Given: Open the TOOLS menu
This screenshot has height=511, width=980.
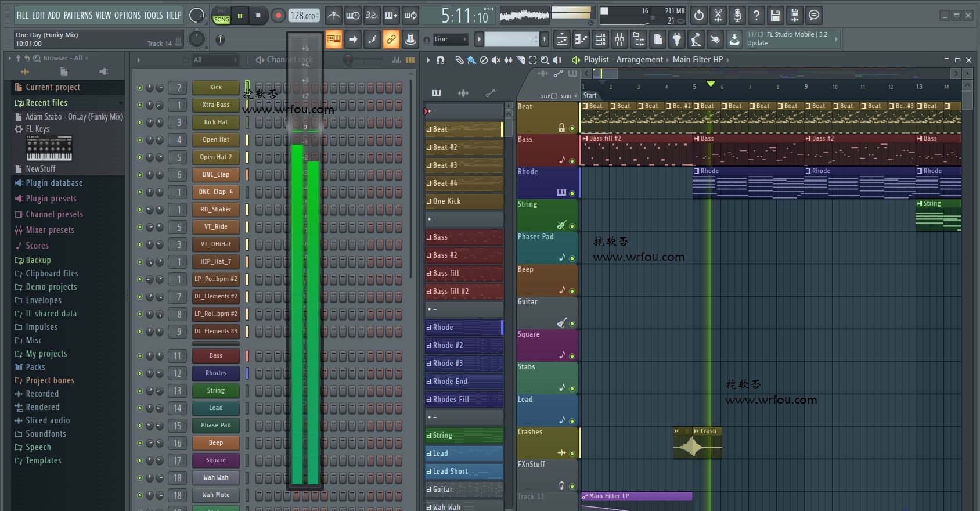Looking at the screenshot, I should 153,15.
